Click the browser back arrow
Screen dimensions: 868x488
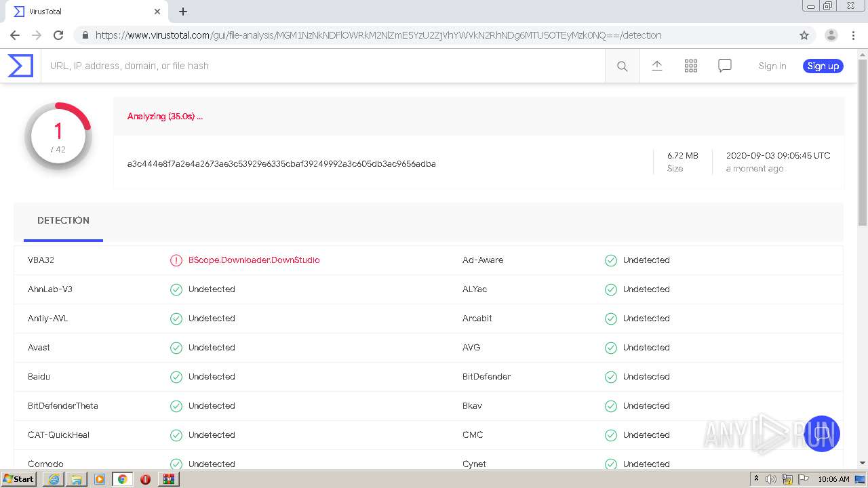pos(15,35)
